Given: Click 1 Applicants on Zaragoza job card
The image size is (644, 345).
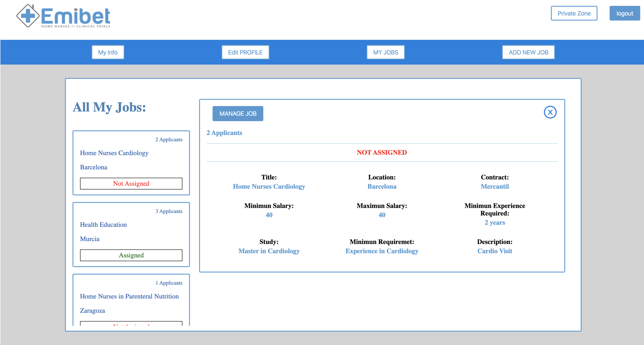Looking at the screenshot, I should pyautogui.click(x=169, y=283).
